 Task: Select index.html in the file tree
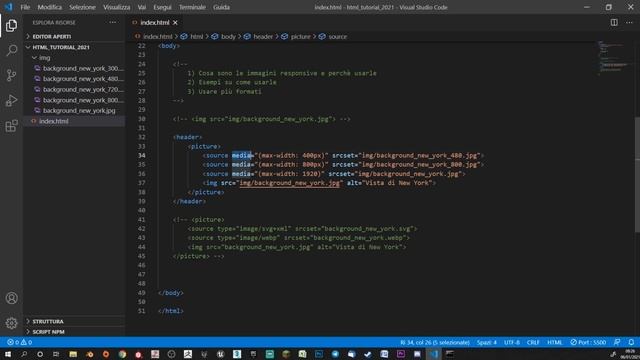(74, 121)
